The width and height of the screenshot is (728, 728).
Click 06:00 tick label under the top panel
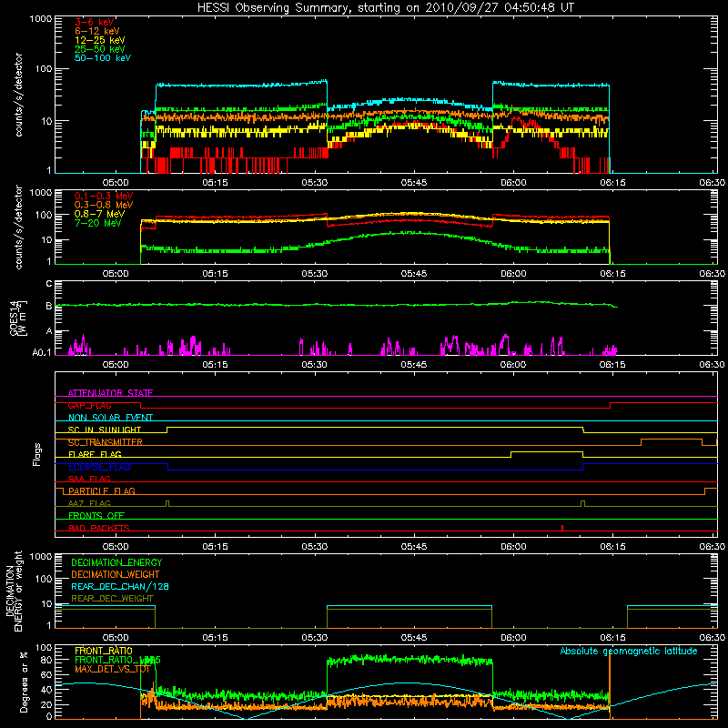coord(513,183)
